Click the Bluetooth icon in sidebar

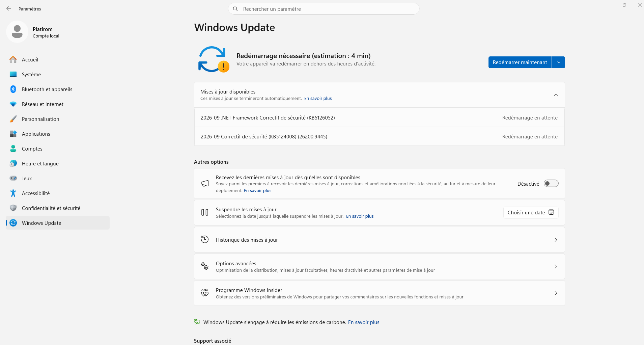click(x=13, y=89)
